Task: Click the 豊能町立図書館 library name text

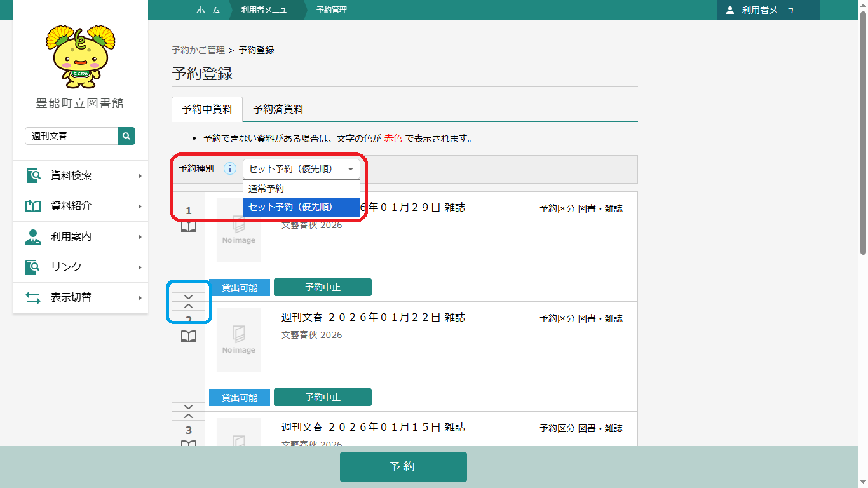Action: click(x=80, y=104)
